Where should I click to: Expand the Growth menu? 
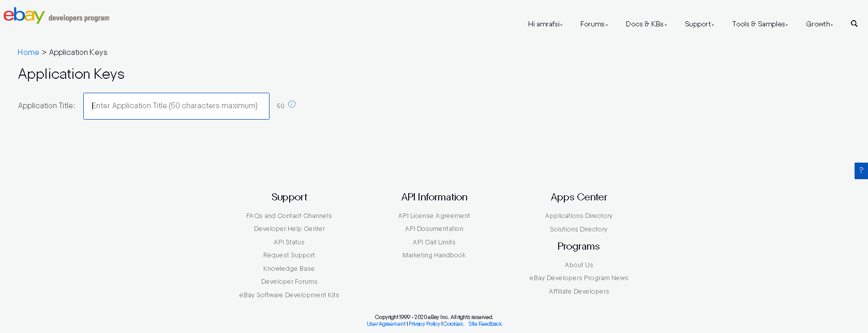pos(819,24)
